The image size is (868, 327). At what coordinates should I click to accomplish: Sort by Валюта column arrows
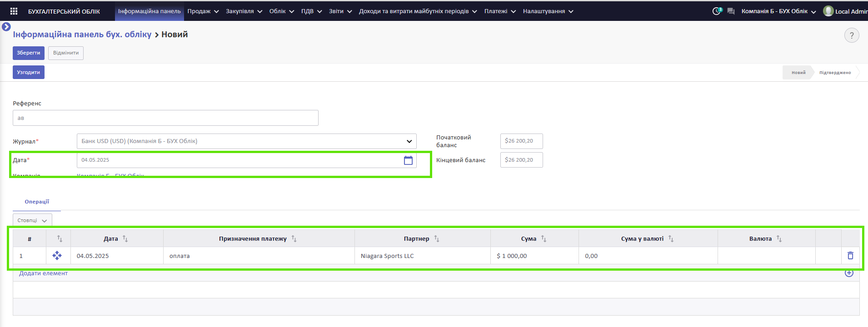779,238
